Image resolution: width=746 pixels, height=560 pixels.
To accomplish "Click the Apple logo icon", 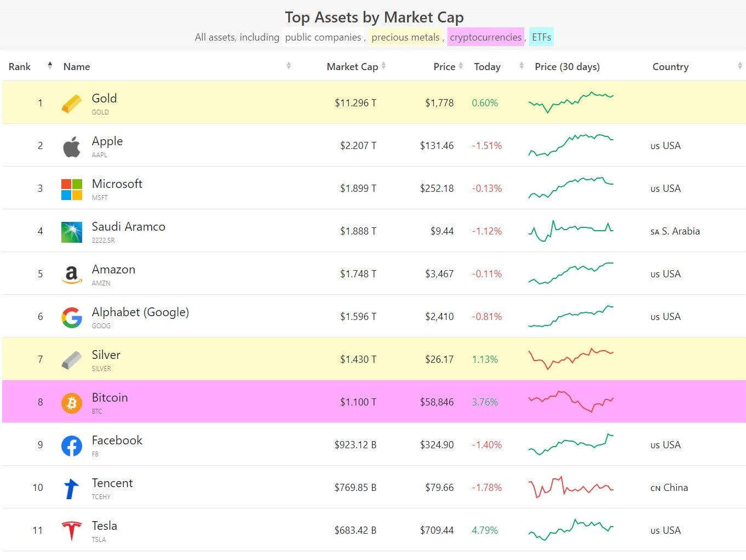I will pyautogui.click(x=72, y=146).
